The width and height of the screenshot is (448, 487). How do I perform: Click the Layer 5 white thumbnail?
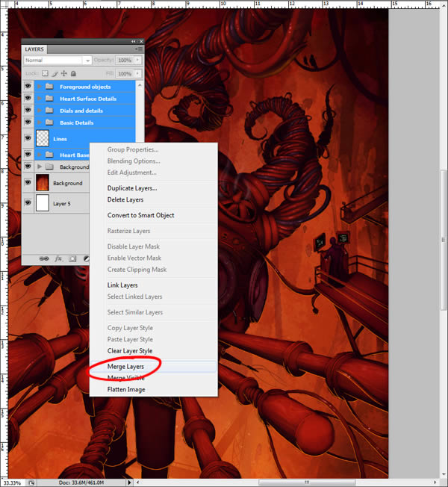click(x=43, y=203)
